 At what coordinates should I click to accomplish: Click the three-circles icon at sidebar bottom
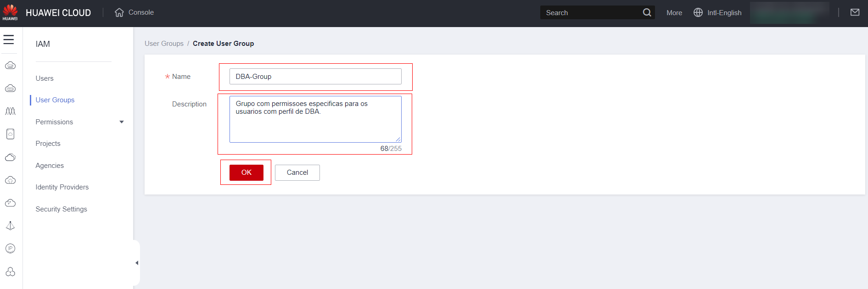tap(10, 272)
